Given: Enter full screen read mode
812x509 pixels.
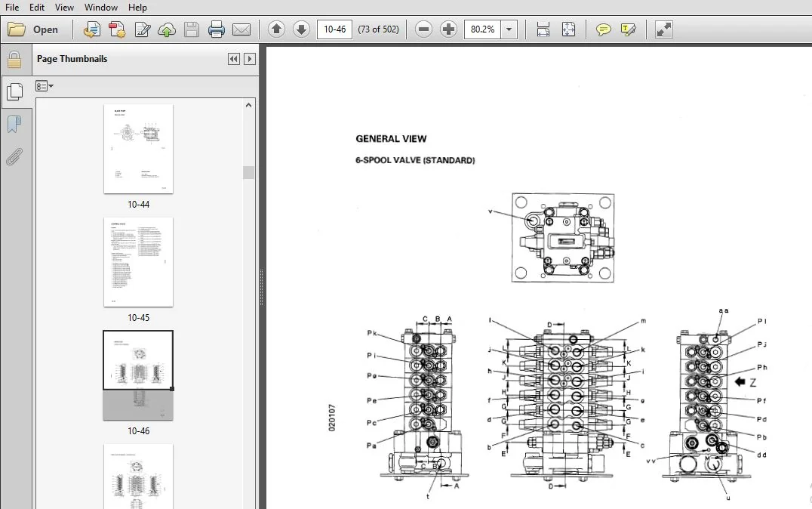Looking at the screenshot, I should (x=664, y=29).
